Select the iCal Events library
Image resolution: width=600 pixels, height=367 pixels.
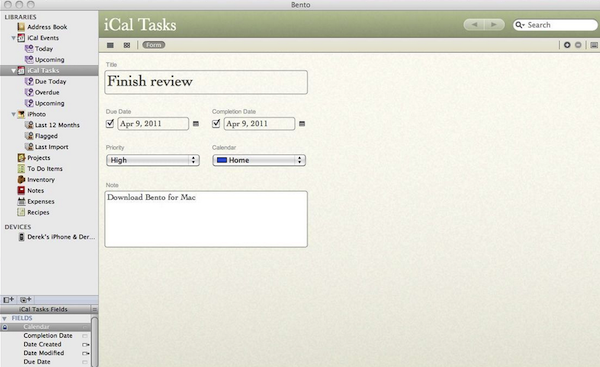coord(43,38)
